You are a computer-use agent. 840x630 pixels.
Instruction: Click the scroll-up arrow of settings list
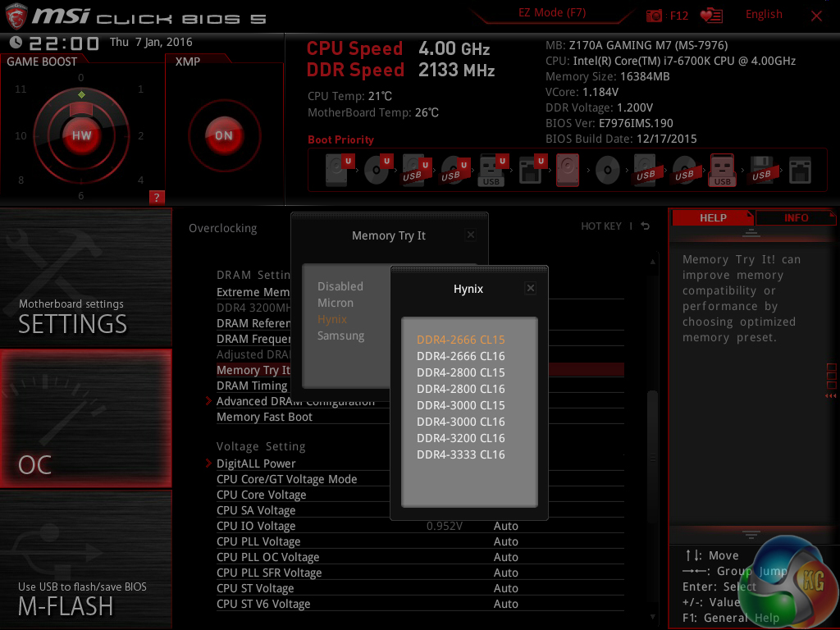point(652,262)
